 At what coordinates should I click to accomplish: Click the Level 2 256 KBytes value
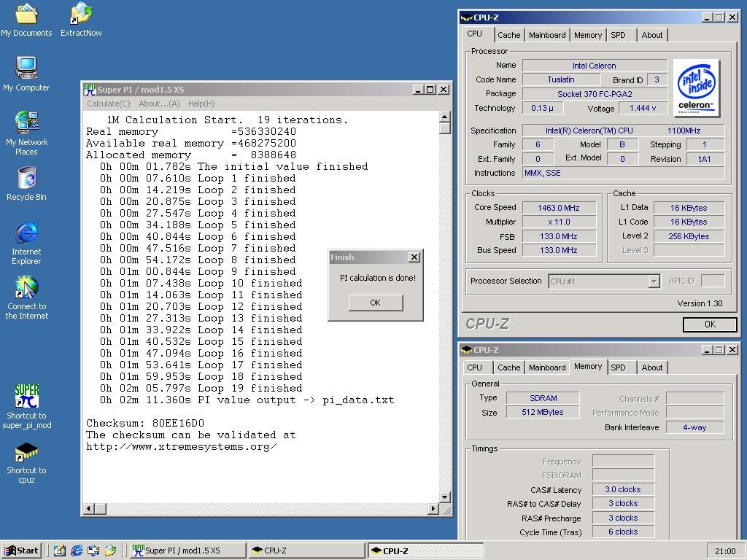coord(689,236)
